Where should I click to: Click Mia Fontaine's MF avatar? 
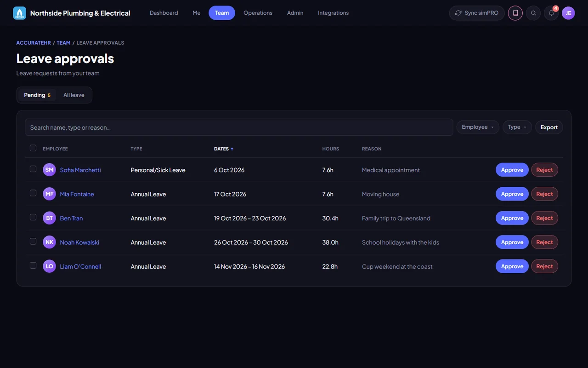(x=49, y=194)
